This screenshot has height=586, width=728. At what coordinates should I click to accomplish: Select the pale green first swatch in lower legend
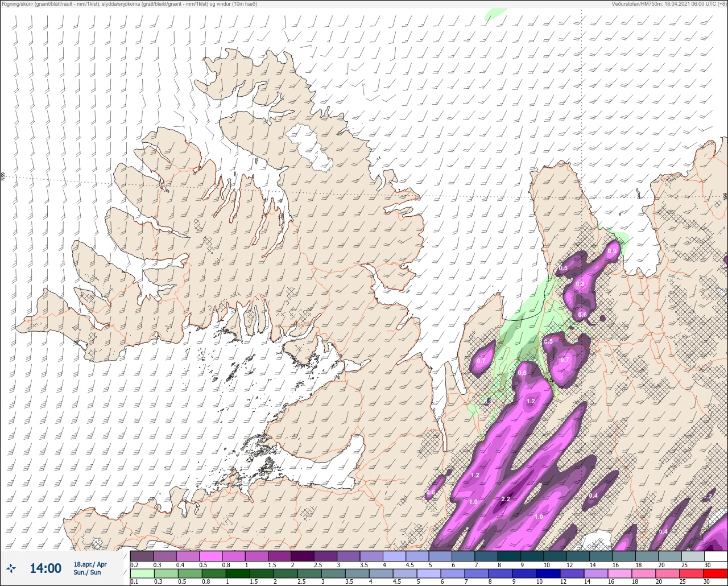142,573
